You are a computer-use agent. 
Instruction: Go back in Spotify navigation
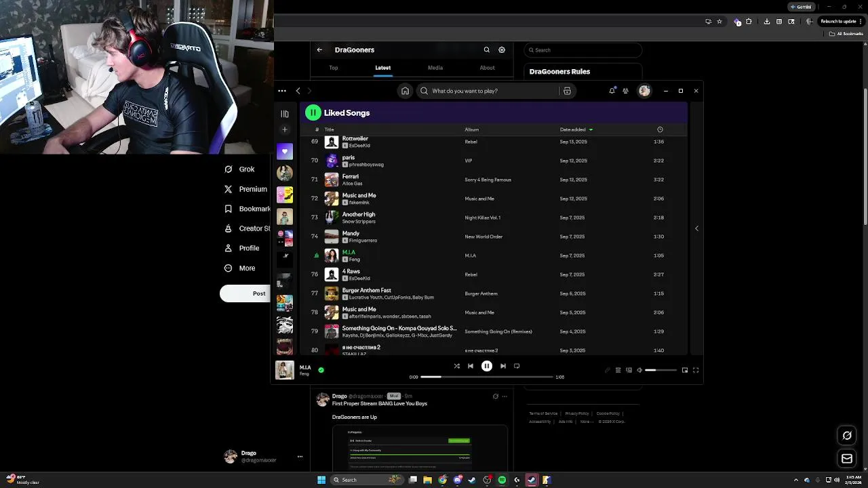tap(298, 91)
